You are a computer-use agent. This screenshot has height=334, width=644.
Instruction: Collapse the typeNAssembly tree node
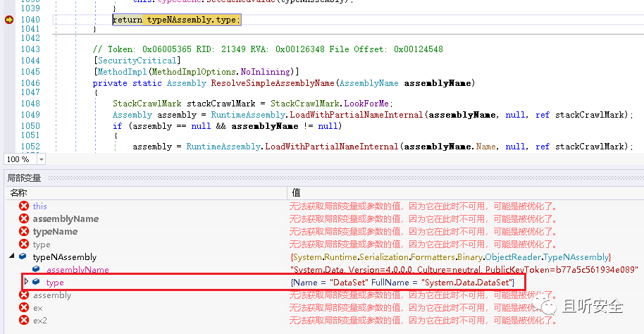pos(12,256)
